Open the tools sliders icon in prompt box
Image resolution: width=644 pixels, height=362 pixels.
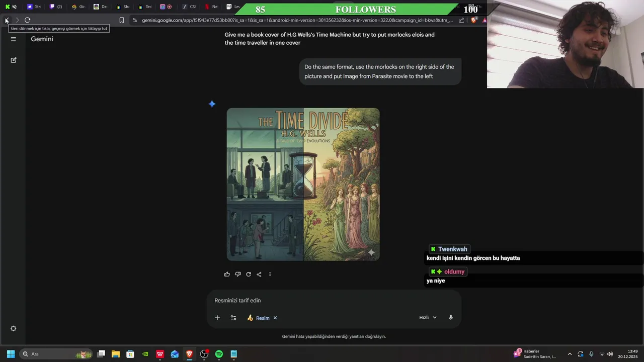[233, 318]
